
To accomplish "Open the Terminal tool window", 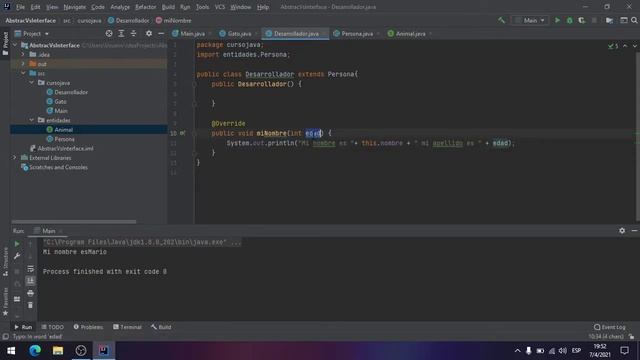I will click(x=127, y=327).
